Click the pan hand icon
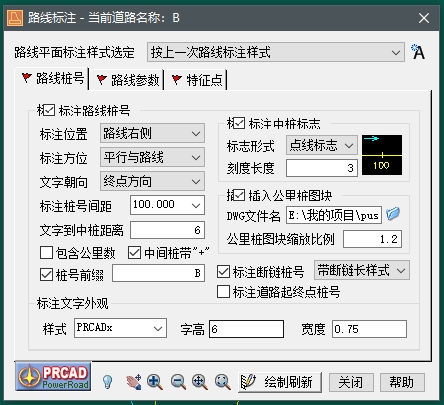This screenshot has width=444, height=405. coord(134,382)
